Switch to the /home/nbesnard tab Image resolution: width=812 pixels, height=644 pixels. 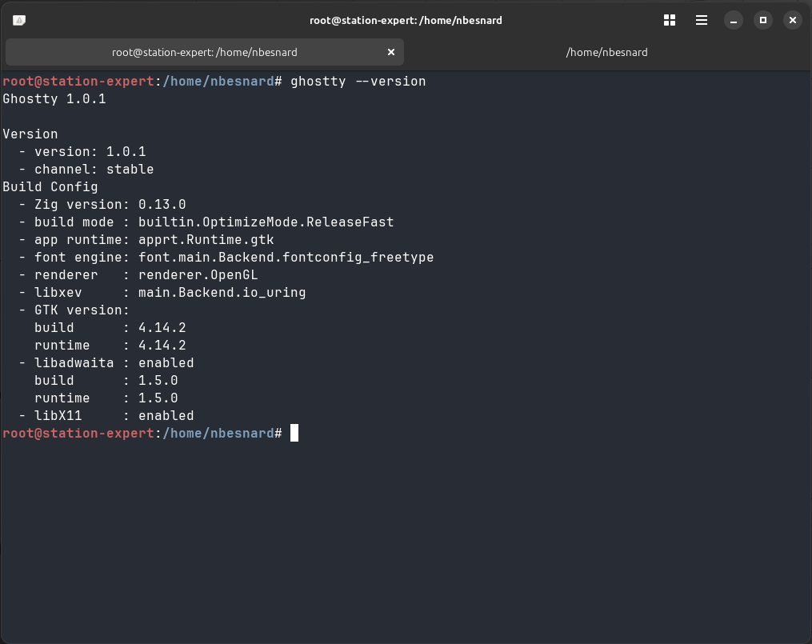(x=606, y=52)
